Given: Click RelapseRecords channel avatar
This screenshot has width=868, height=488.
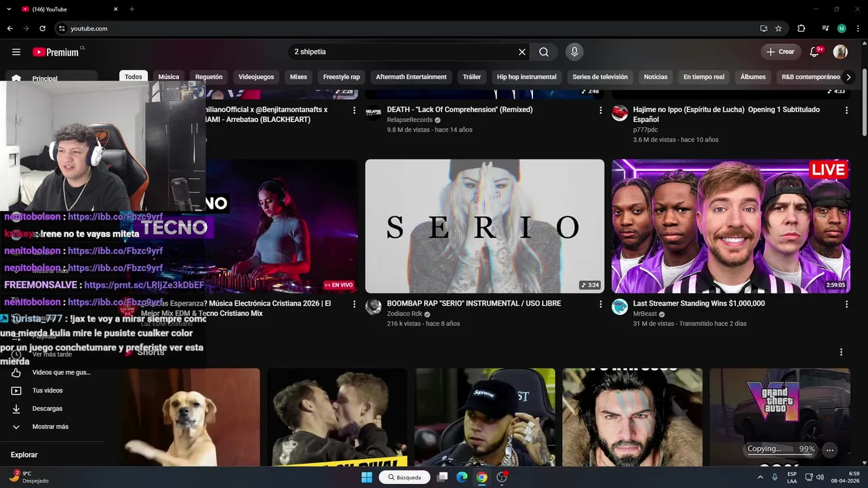Looking at the screenshot, I should (374, 113).
